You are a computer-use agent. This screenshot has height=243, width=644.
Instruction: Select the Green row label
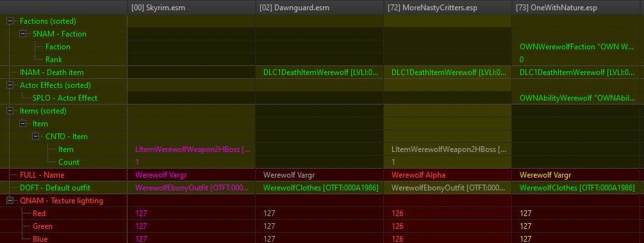[43, 226]
